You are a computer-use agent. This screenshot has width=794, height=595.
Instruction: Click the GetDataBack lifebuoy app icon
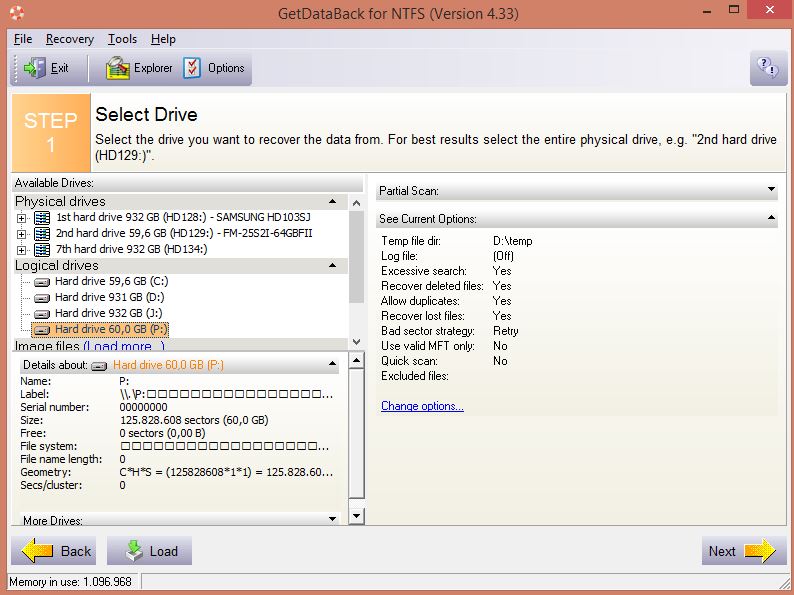coord(16,13)
